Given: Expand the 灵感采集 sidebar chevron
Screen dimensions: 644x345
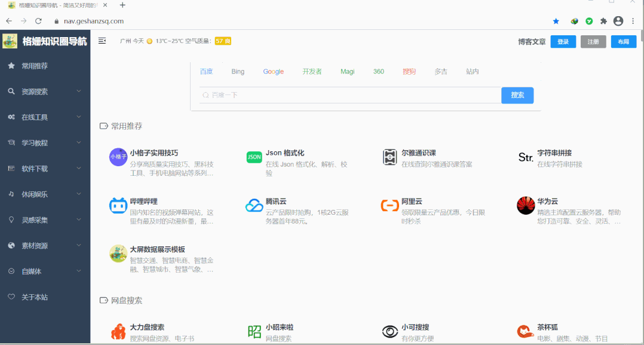Looking at the screenshot, I should tap(79, 220).
